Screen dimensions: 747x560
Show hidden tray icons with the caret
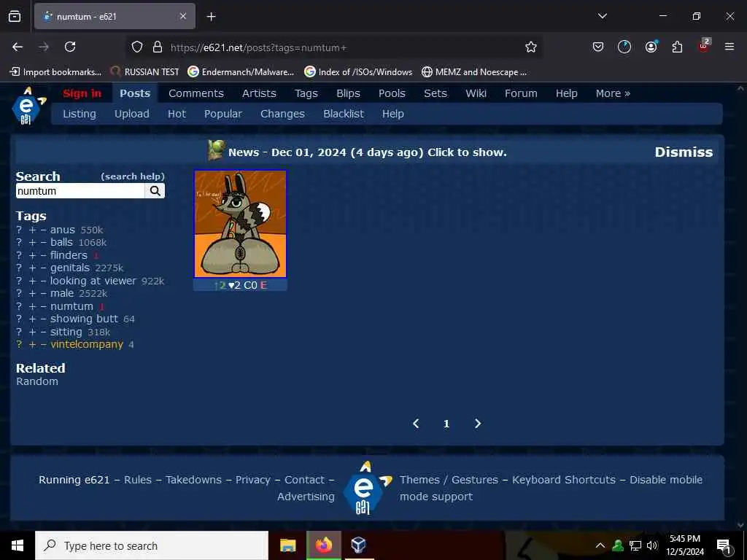pyautogui.click(x=600, y=545)
